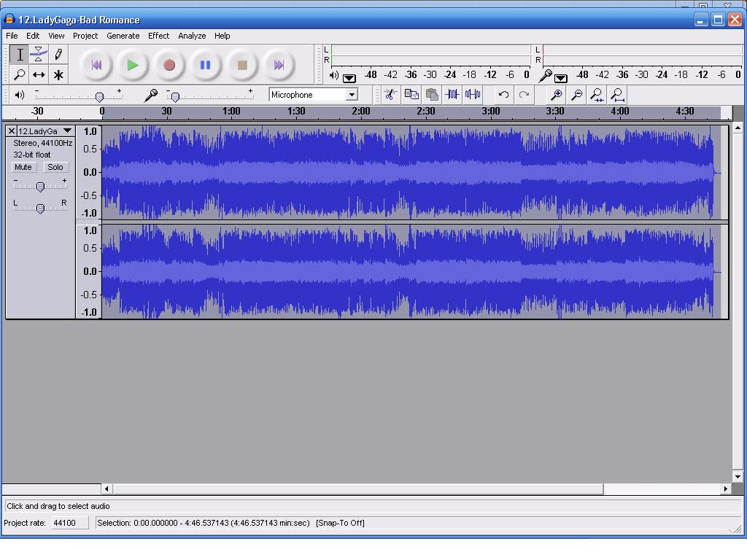The width and height of the screenshot is (747, 560).
Task: Trim audio outside selection
Action: pyautogui.click(x=452, y=95)
